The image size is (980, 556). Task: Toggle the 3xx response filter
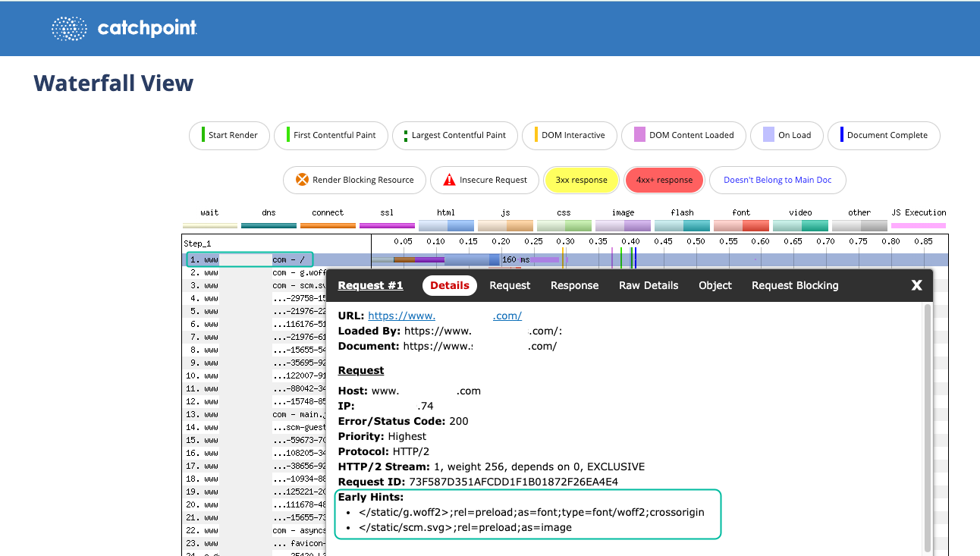(581, 180)
